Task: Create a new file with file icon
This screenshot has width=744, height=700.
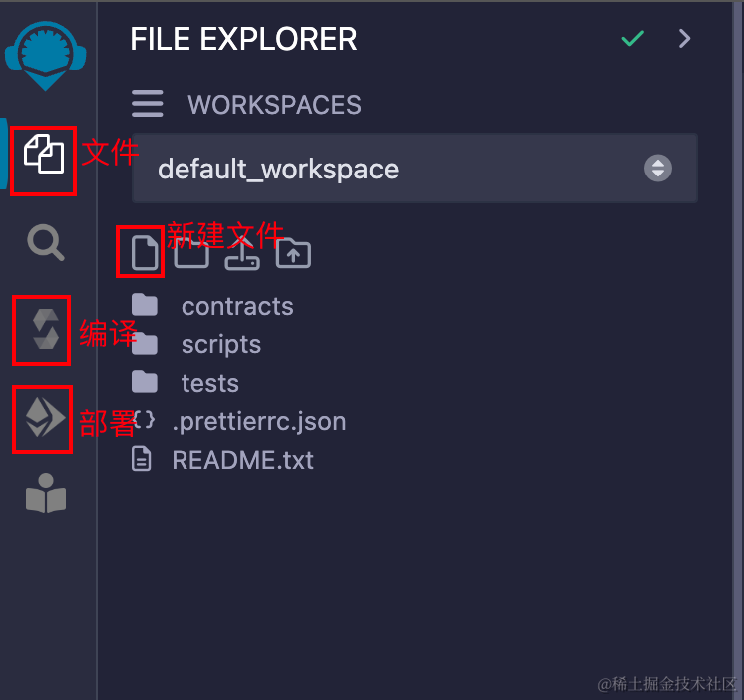Action: coord(145,253)
